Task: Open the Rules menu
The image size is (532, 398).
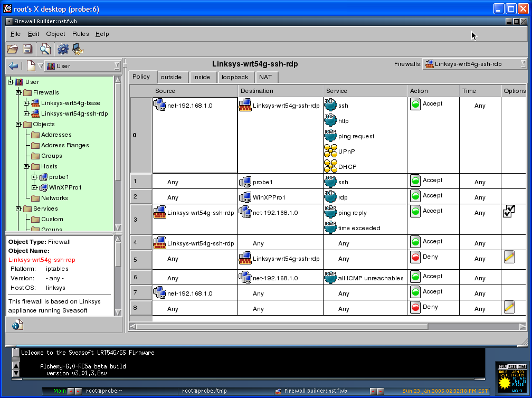Action: 81,34
